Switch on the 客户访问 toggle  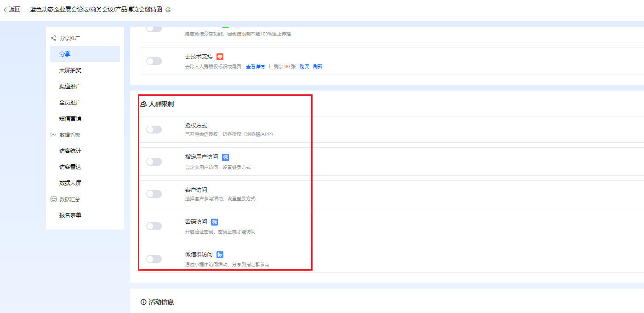click(x=154, y=194)
